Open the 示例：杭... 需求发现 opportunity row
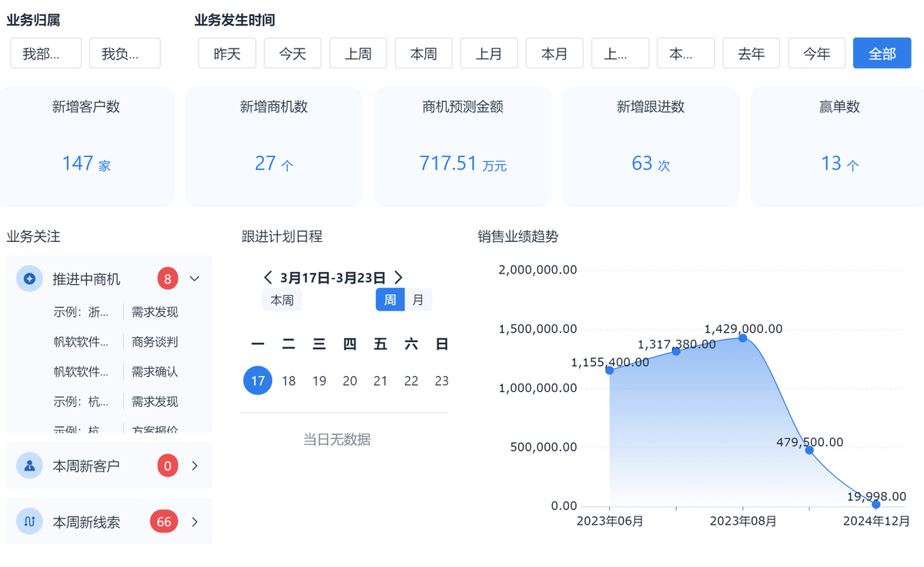Screen dimensions: 924x567 tap(115, 401)
